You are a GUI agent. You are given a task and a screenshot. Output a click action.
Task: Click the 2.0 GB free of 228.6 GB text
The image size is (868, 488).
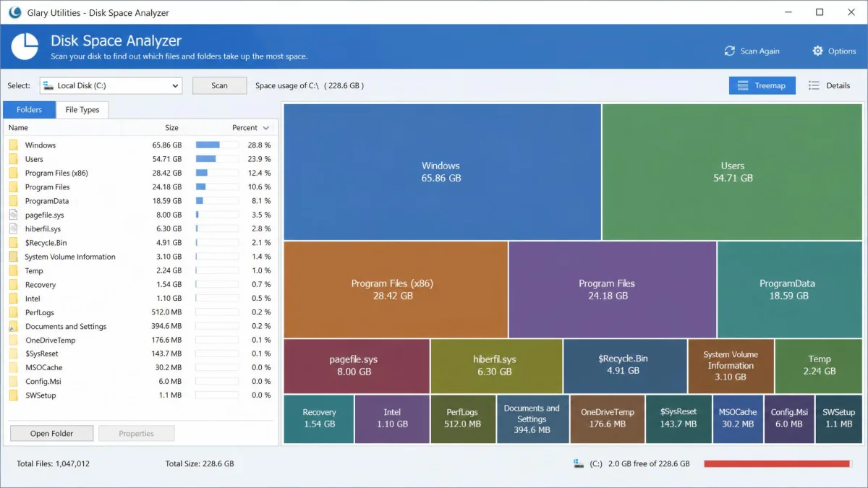(x=649, y=463)
